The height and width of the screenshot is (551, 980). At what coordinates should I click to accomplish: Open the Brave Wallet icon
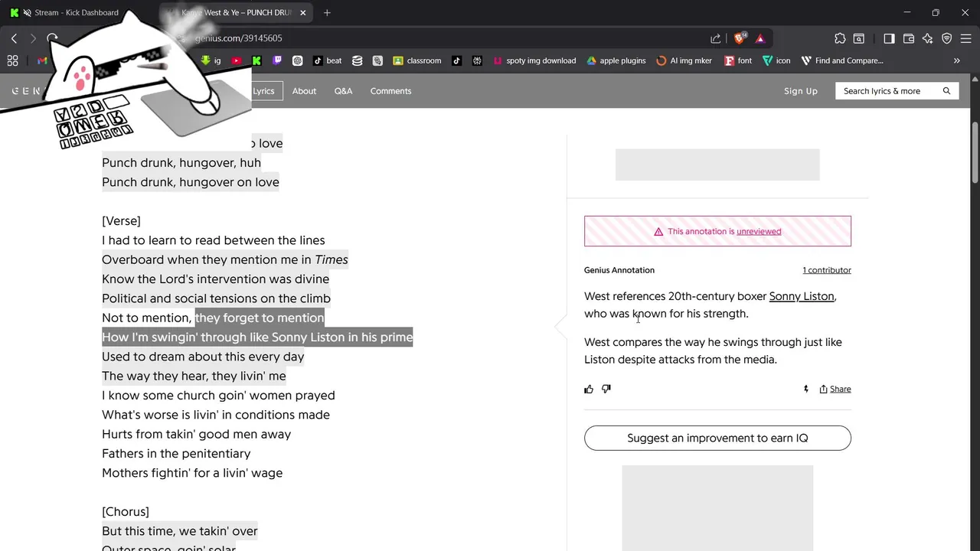[909, 38]
